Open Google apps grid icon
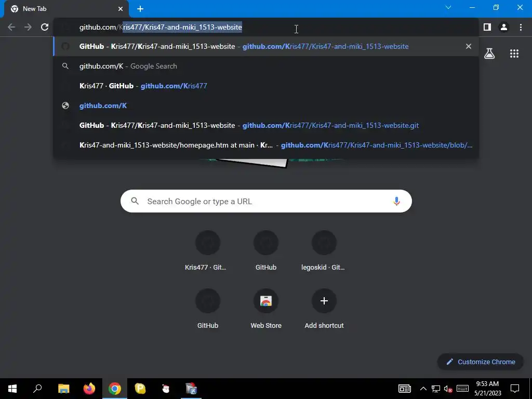This screenshot has height=399, width=532. pos(514,54)
